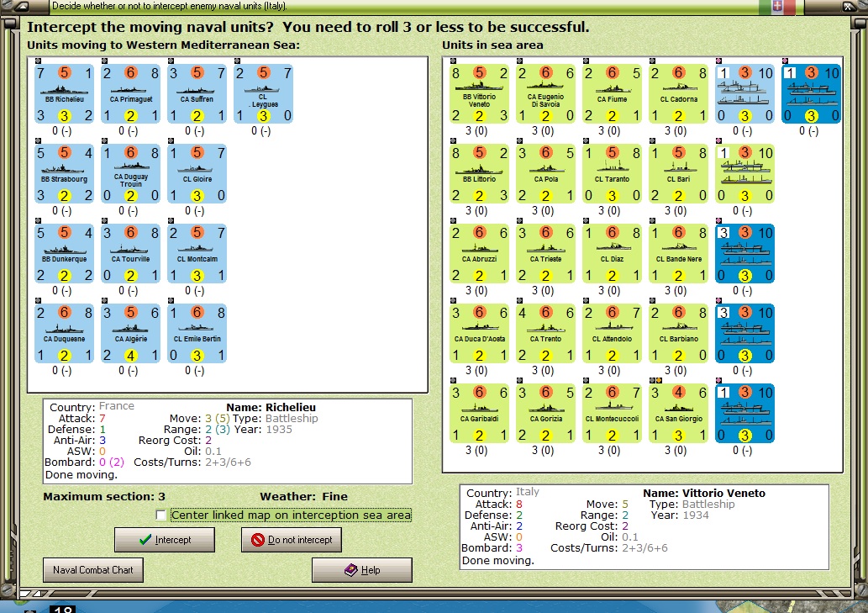Select the CA Trento cruiser counter
Screen dimensions: 868x613
point(546,333)
